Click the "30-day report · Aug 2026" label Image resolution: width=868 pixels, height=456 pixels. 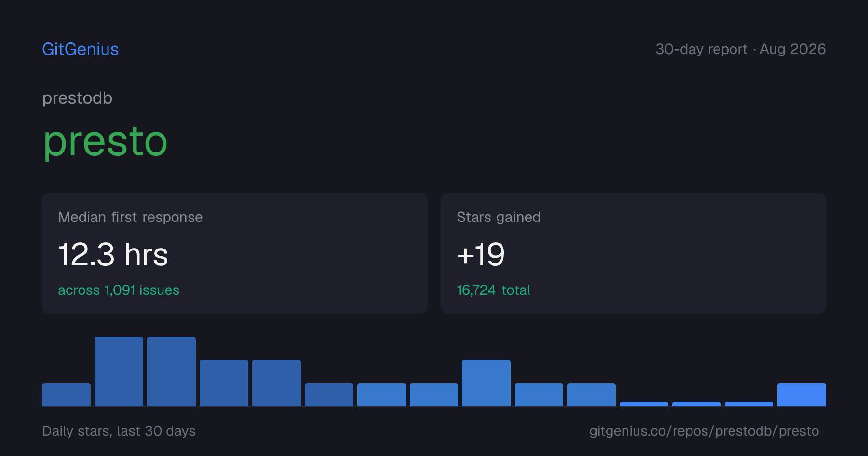coord(741,49)
